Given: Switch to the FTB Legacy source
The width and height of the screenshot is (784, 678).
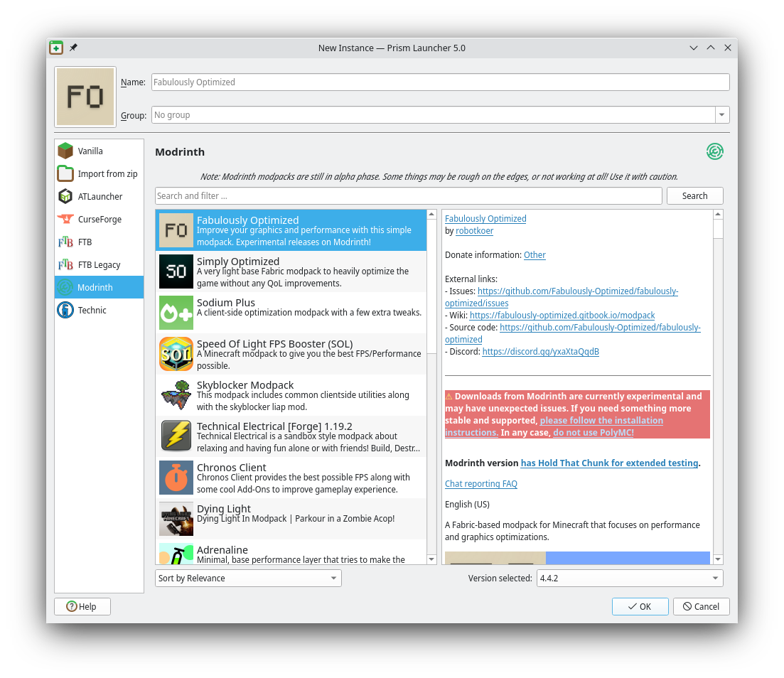Looking at the screenshot, I should [99, 264].
